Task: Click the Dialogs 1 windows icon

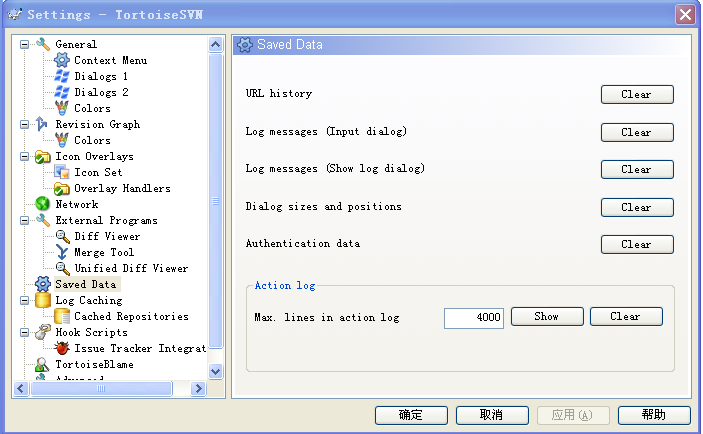Action: pyautogui.click(x=62, y=76)
